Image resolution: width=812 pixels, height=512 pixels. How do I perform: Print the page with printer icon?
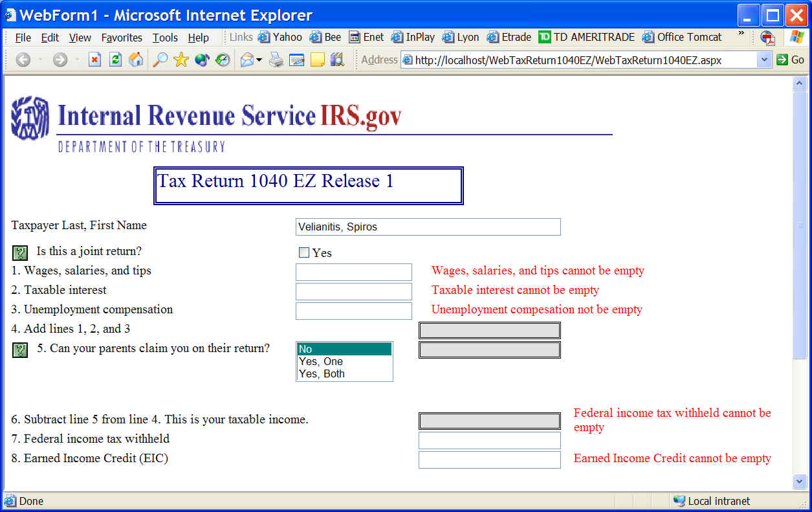276,60
